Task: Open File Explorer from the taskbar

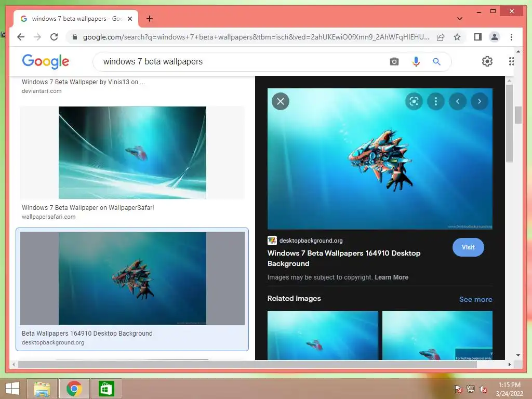Action: point(42,389)
